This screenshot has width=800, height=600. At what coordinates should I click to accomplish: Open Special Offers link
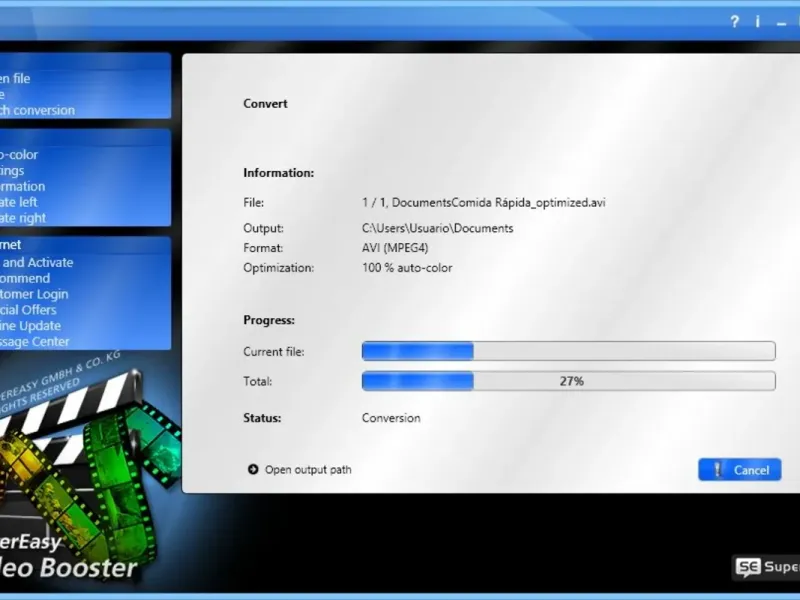(x=28, y=310)
